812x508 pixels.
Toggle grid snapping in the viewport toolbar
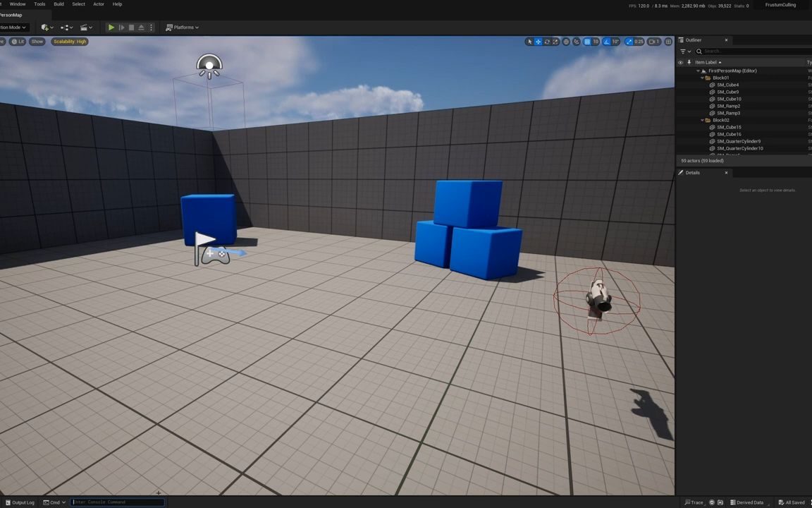(x=587, y=41)
